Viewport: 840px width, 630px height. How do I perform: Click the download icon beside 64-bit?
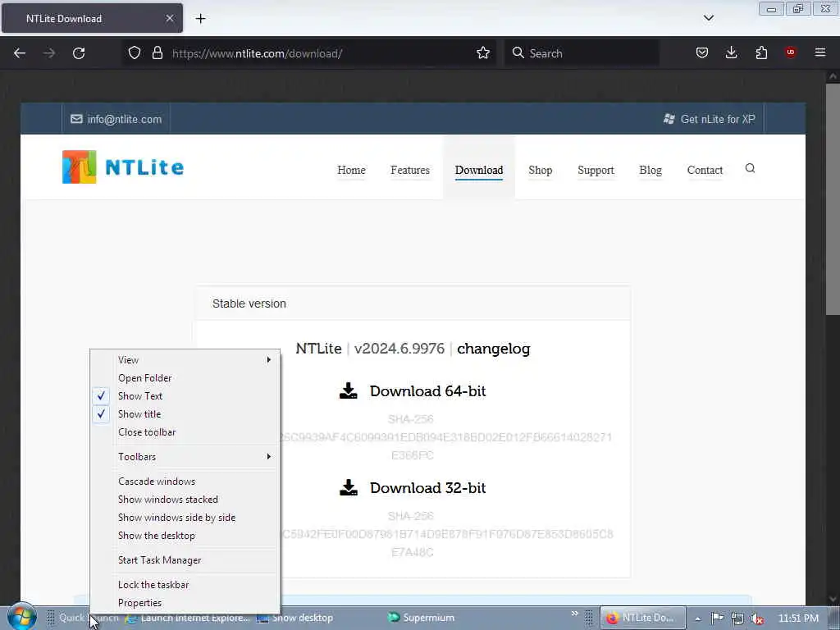coord(348,390)
